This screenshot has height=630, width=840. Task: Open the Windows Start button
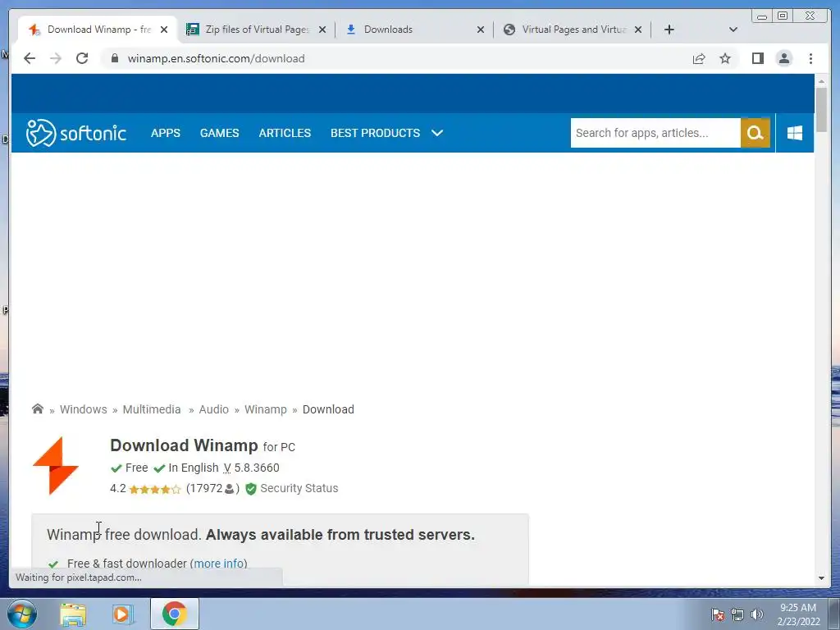22,614
